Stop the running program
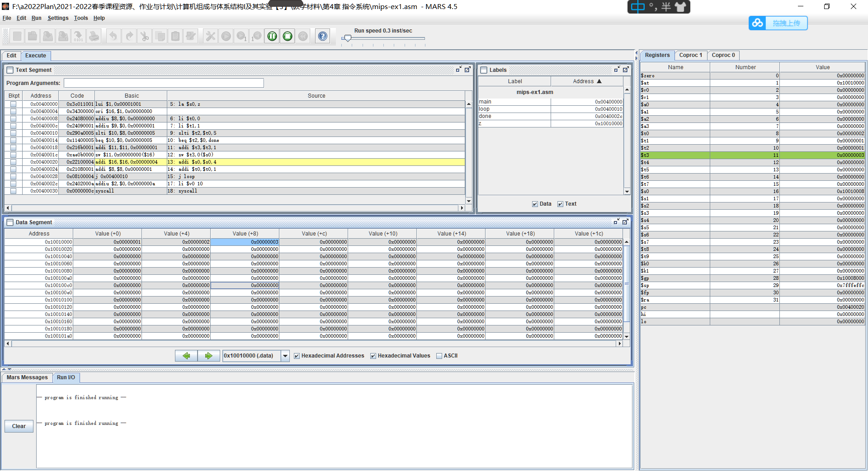This screenshot has height=471, width=868. [288, 36]
